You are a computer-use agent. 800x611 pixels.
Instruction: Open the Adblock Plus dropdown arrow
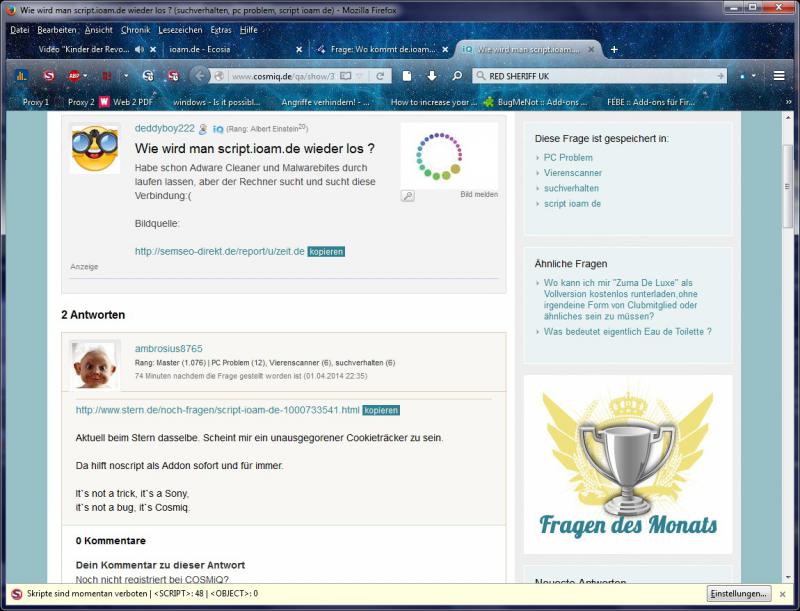[87, 76]
